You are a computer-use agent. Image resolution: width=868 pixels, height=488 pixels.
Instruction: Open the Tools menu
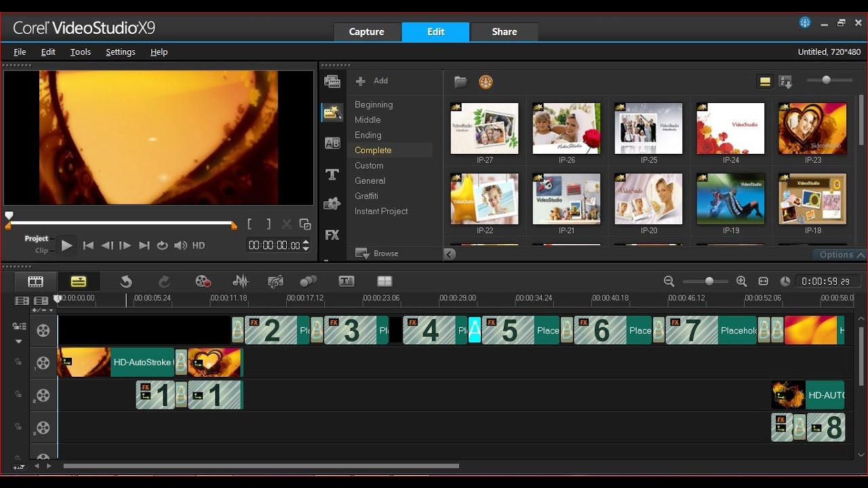click(x=81, y=52)
